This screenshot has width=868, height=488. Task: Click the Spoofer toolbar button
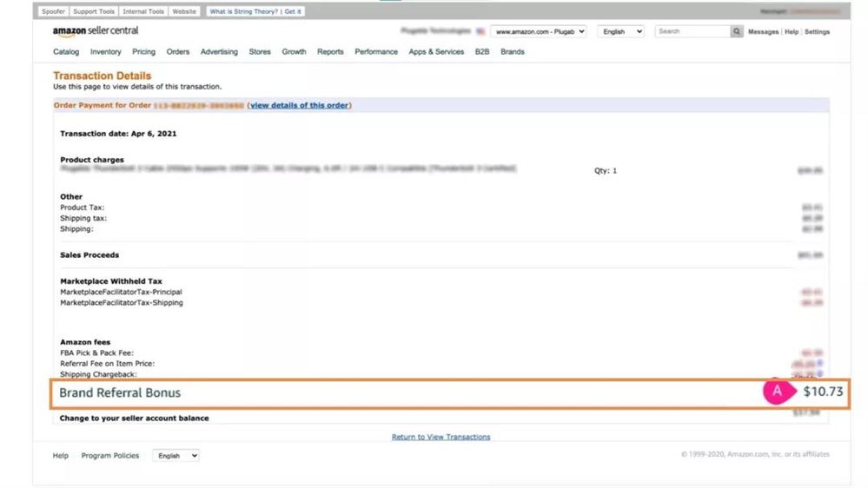53,11
